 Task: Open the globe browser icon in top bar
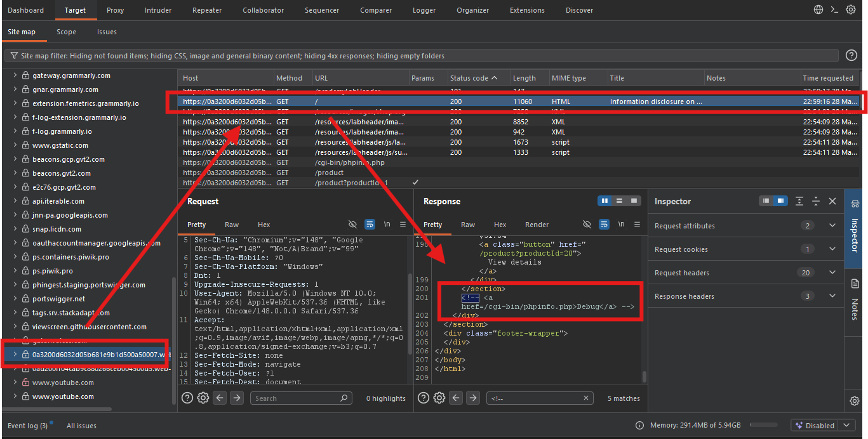click(x=818, y=10)
